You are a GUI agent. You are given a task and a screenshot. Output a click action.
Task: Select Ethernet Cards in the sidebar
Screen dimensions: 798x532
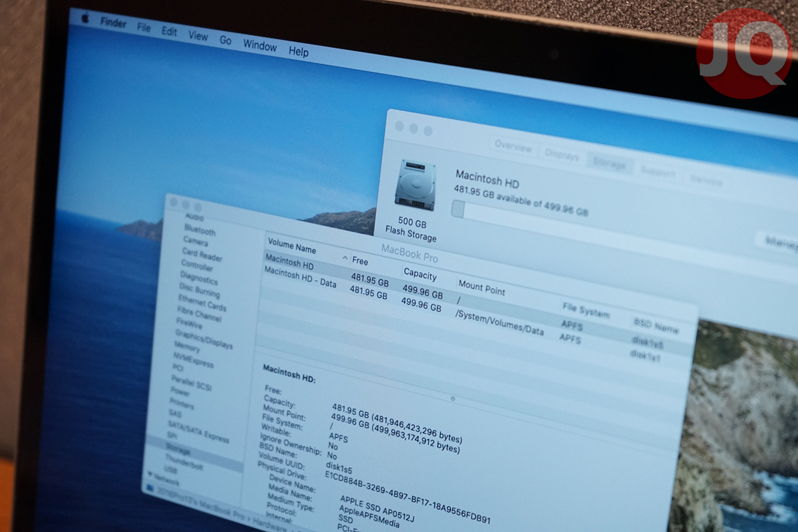202,302
